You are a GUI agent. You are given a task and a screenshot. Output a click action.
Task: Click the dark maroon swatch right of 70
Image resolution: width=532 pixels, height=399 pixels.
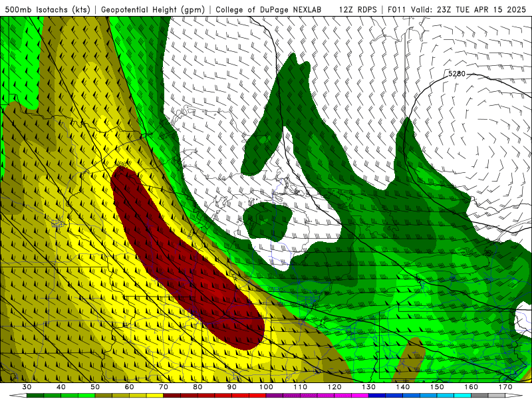point(172,396)
